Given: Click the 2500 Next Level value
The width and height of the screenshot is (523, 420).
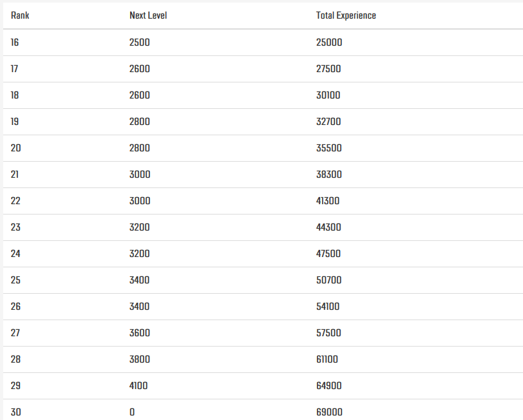Looking at the screenshot, I should click(x=140, y=43).
